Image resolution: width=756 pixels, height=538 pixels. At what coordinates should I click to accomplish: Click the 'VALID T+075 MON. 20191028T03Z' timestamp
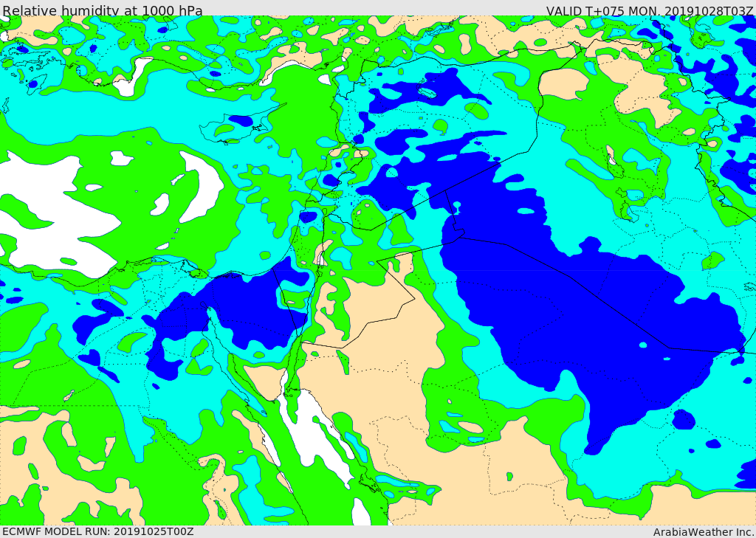click(650, 10)
